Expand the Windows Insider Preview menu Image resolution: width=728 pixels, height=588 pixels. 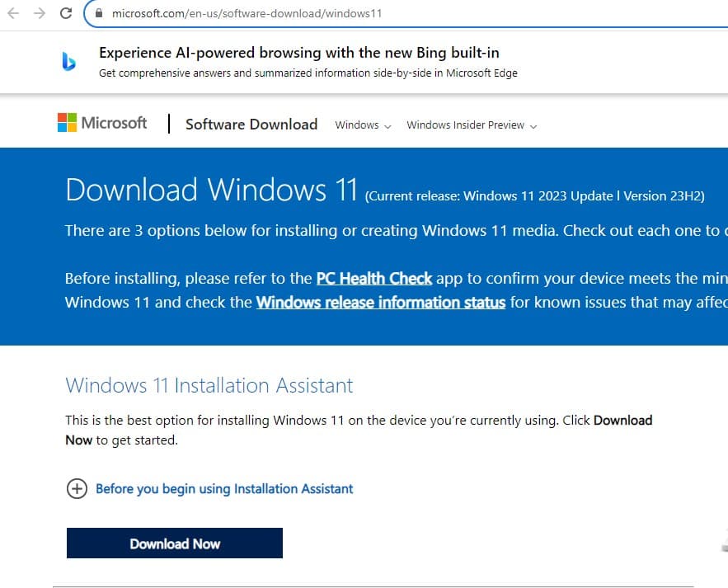pyautogui.click(x=471, y=125)
